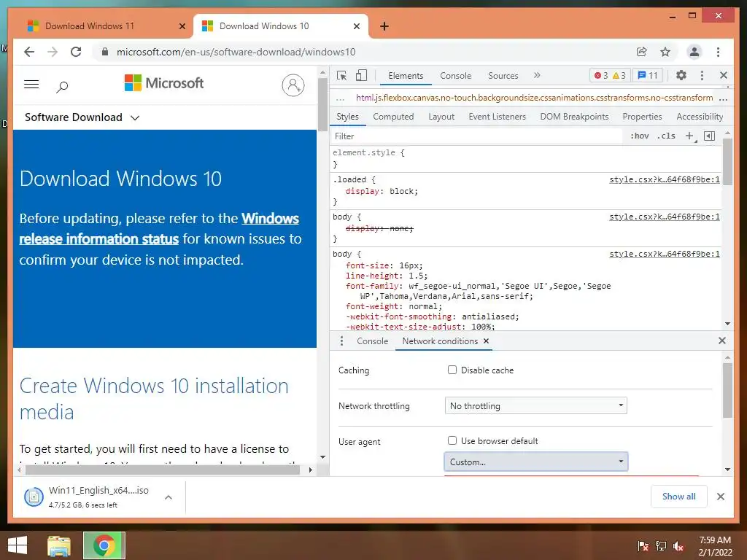Click the breadcrumb right ellipsis
The image size is (747, 560).
click(x=723, y=98)
